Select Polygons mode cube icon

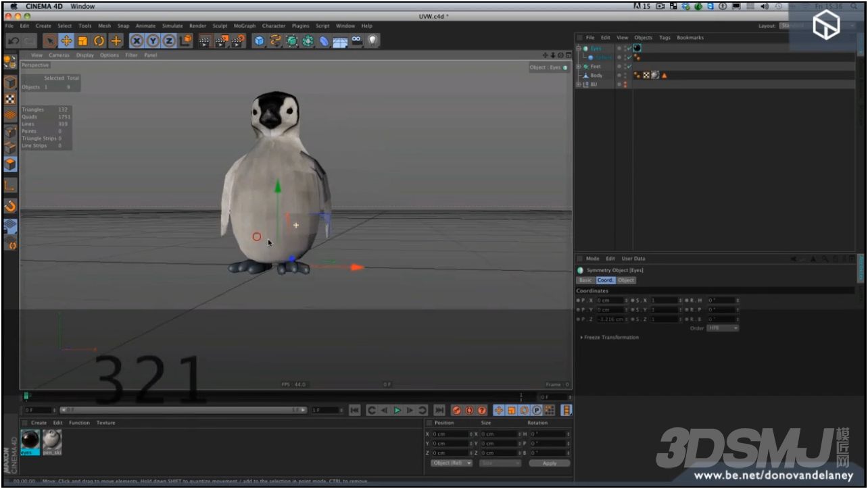10,164
